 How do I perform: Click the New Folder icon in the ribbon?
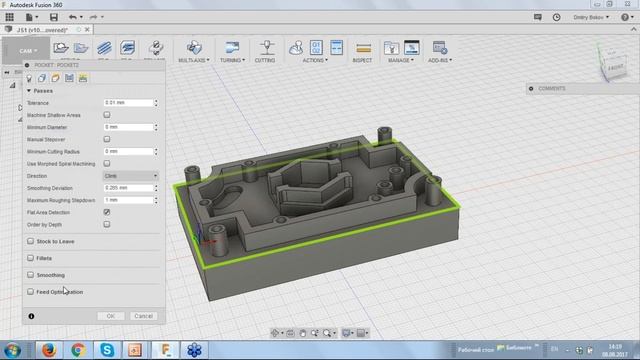81,48
